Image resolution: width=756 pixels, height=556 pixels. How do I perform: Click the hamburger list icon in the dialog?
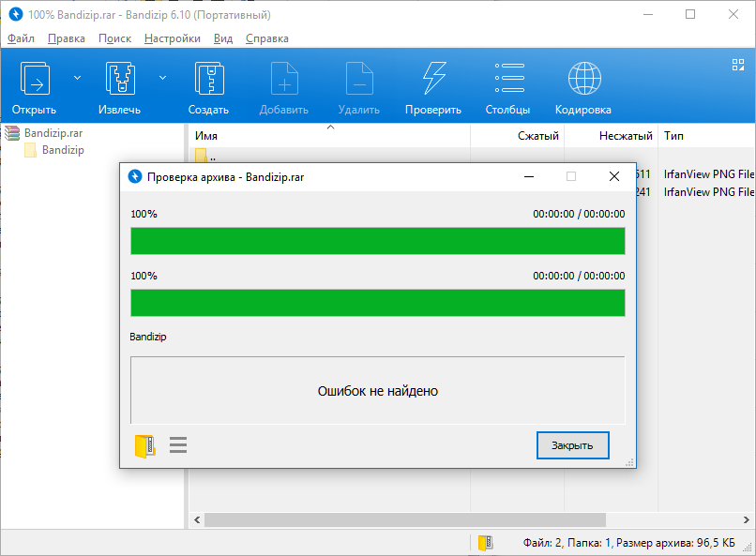pyautogui.click(x=178, y=444)
